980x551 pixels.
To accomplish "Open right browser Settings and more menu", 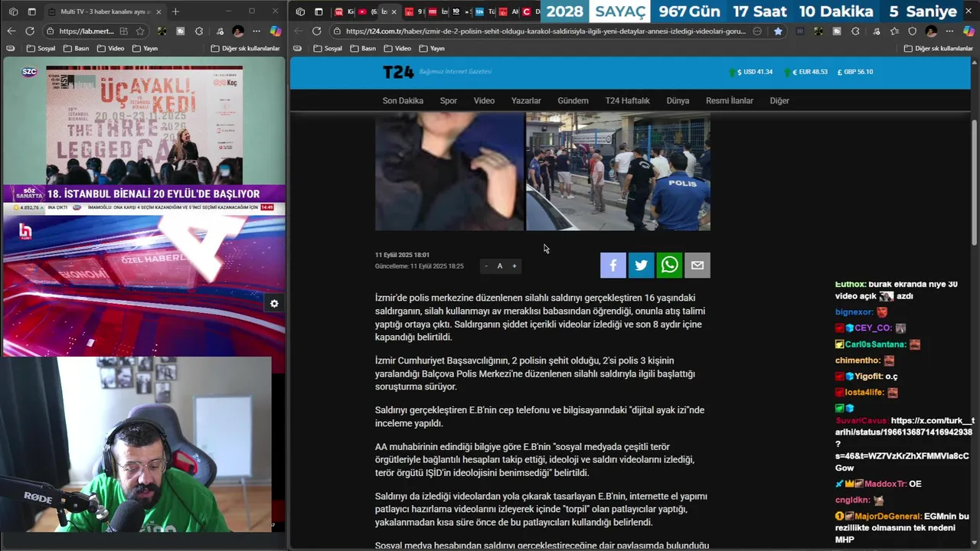I will coord(950,31).
